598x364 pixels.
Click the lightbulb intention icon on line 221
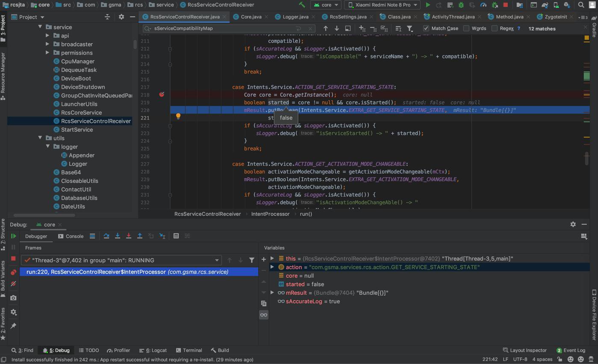178,116
